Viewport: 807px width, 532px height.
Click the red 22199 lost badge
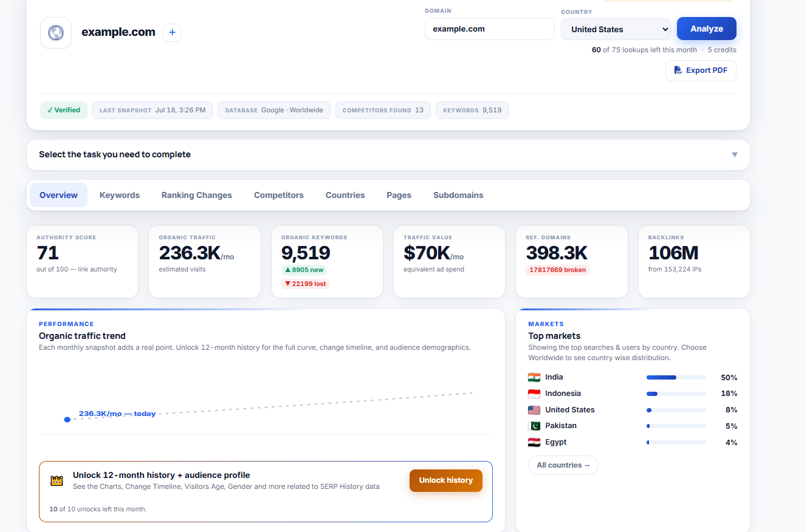point(305,284)
